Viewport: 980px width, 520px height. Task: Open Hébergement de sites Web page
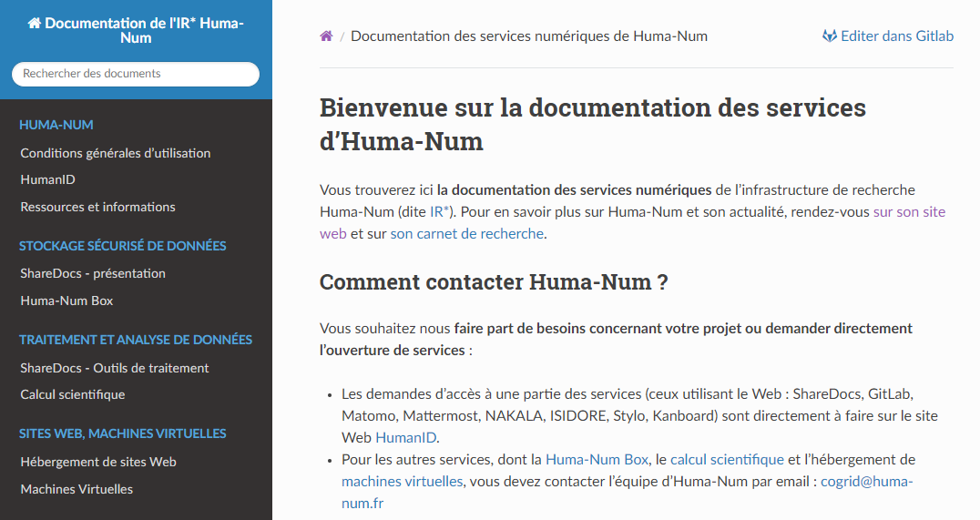98,462
